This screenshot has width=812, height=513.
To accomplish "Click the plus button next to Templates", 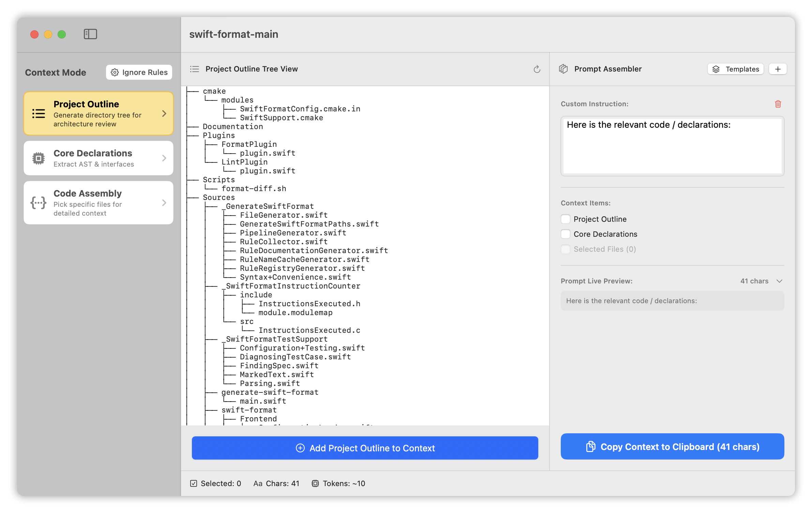I will (x=778, y=69).
